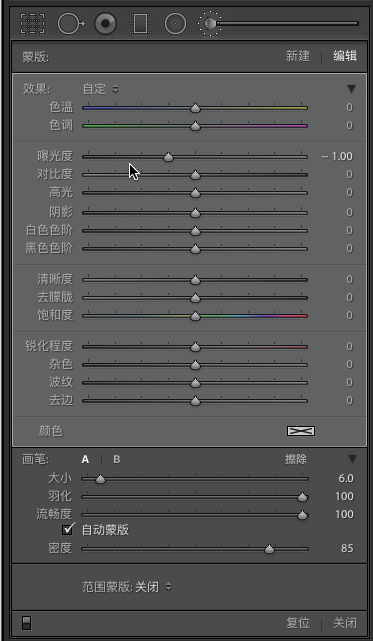The image size is (373, 641).
Task: Select the Adjustment Brush tool icon
Action: tap(210, 24)
